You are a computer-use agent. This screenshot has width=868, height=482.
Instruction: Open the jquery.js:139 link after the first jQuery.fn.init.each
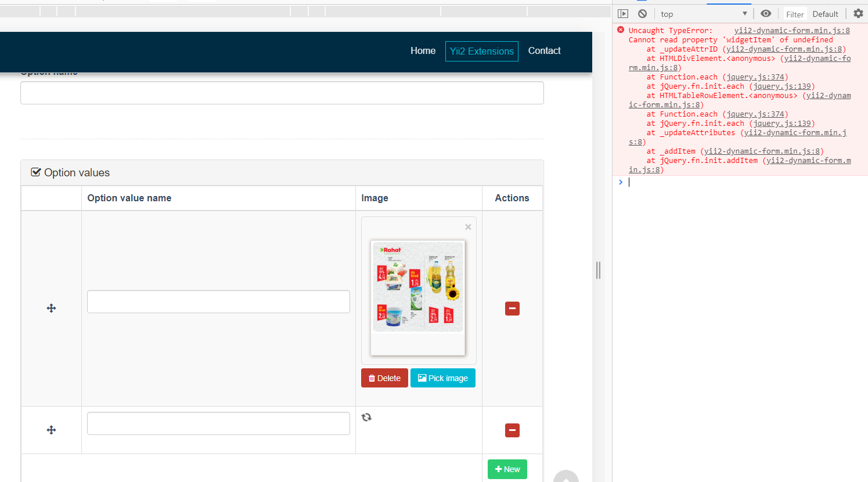[782, 86]
